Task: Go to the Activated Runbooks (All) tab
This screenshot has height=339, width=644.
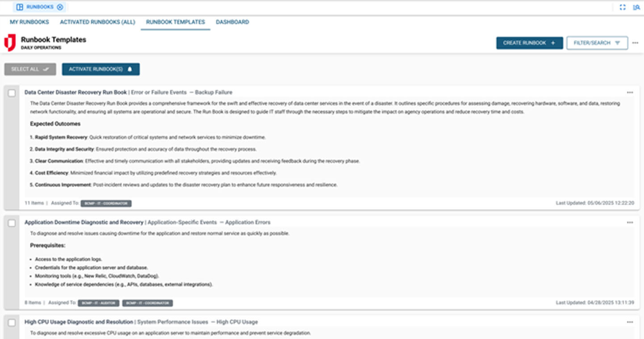Action: coord(97,22)
